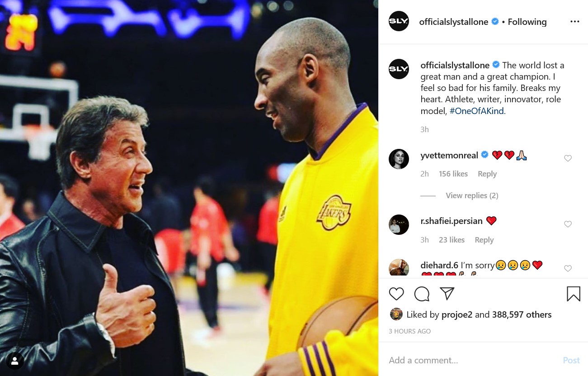Reply to r.shafiei.persian's comment
Image resolution: width=588 pixels, height=376 pixels.
pyautogui.click(x=484, y=240)
